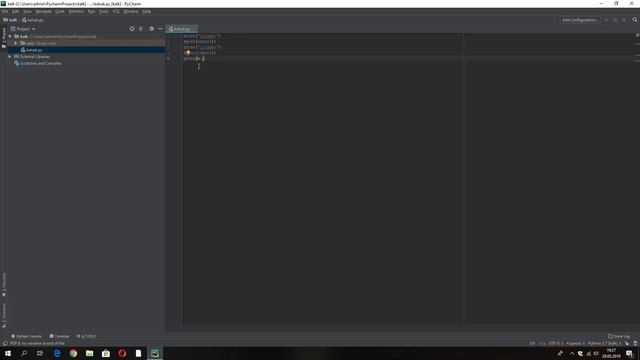Open File Explorer from taskbar
640x360 pixels.
coord(89,353)
